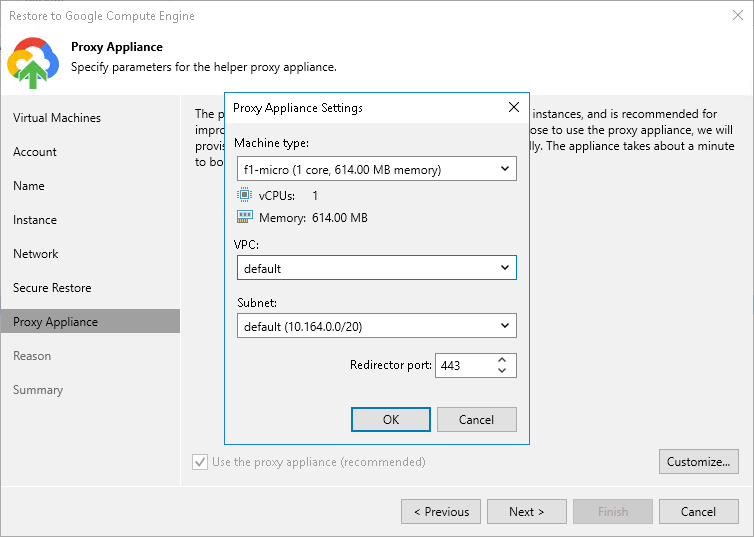Switch to the Secure Restore step

pyautogui.click(x=52, y=288)
